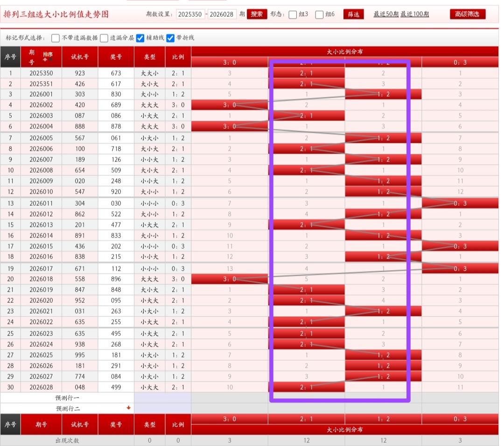The height and width of the screenshot is (446, 504).
Task: Switch to 最近100期 view
Action: click(414, 14)
